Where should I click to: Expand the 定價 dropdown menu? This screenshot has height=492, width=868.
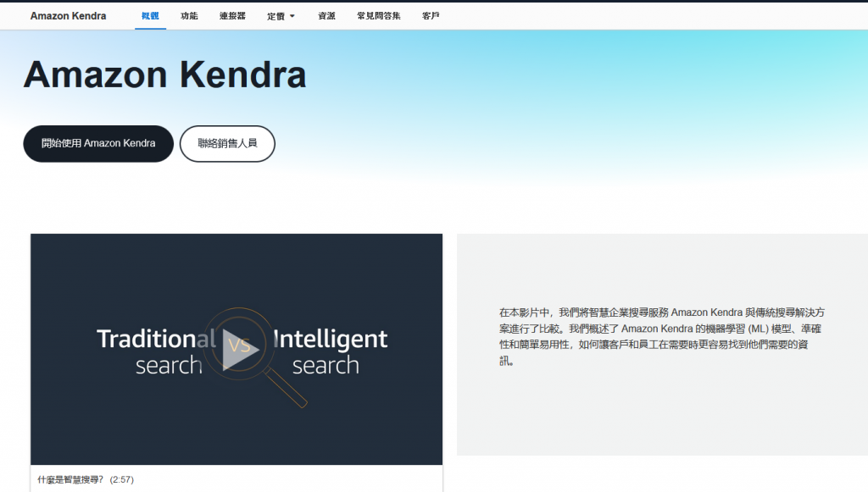(281, 16)
